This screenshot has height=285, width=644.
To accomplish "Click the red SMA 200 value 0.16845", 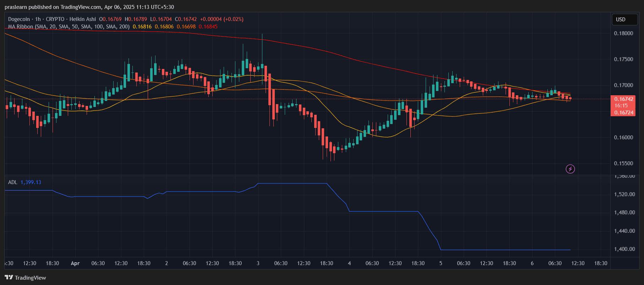I will click(208, 27).
